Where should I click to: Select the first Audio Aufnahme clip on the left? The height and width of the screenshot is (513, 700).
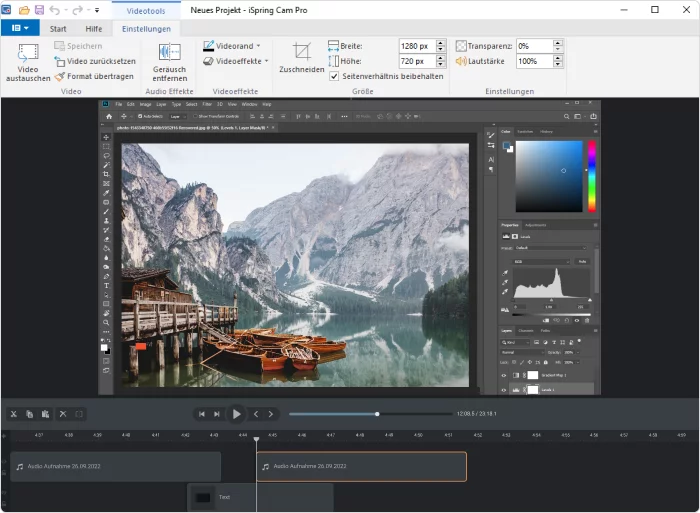[116, 467]
